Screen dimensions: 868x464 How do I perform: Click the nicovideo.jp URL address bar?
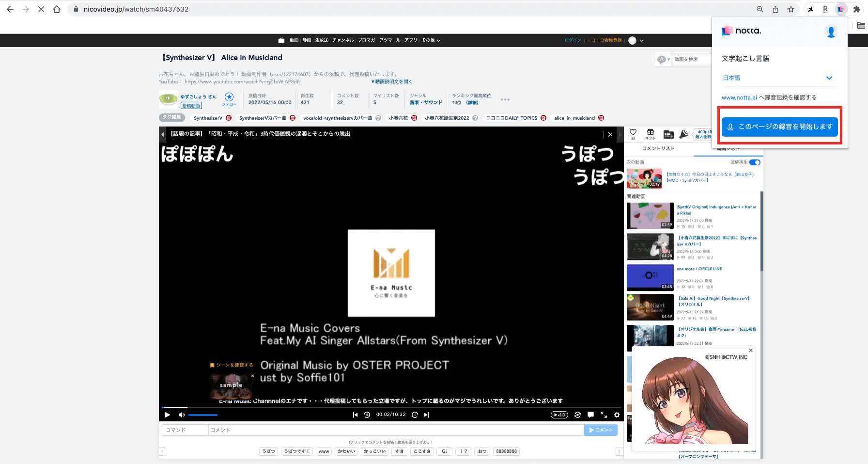[x=412, y=9]
